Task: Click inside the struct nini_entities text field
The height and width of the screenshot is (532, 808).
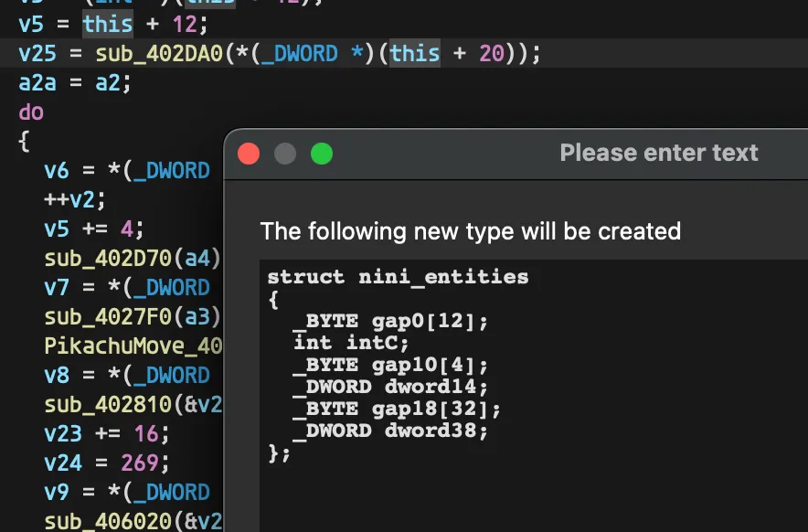Action: coord(534,396)
